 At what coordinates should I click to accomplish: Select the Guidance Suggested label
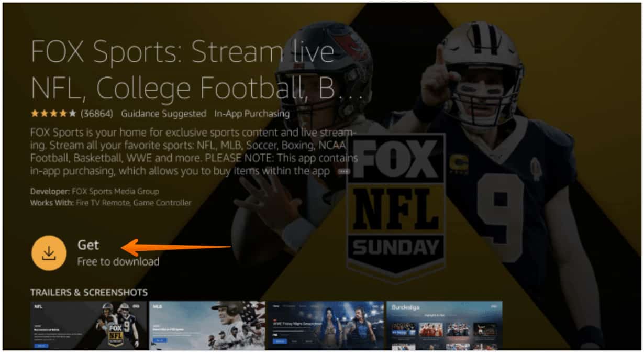tap(163, 113)
